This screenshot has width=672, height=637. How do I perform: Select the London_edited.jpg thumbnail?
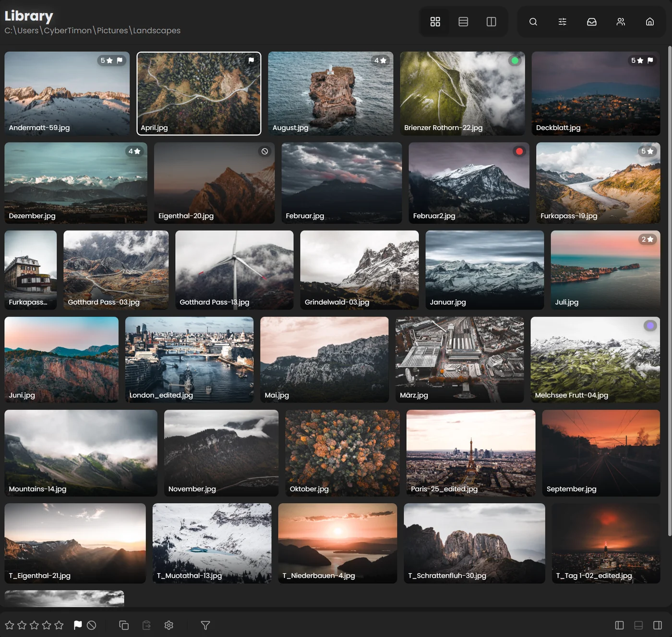(x=189, y=359)
